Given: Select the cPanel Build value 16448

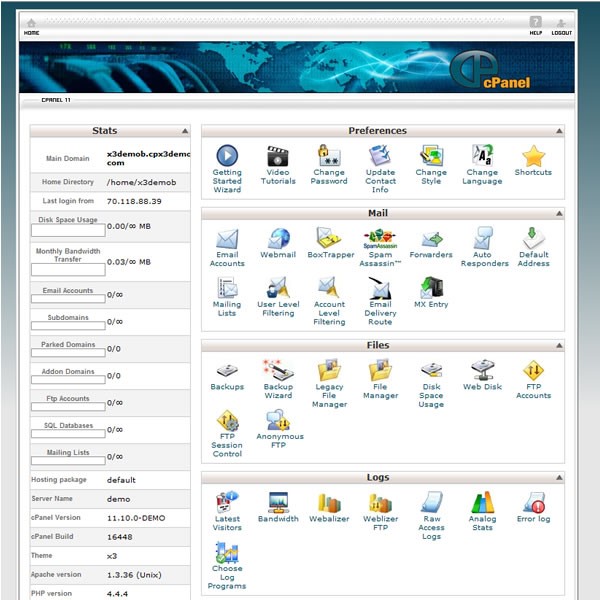Looking at the screenshot, I should [x=119, y=537].
